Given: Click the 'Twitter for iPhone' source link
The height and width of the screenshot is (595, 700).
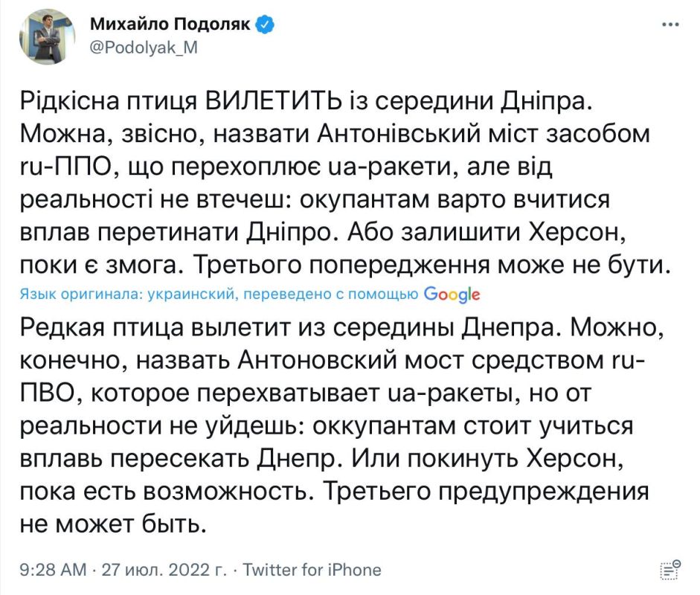Looking at the screenshot, I should tap(312, 570).
